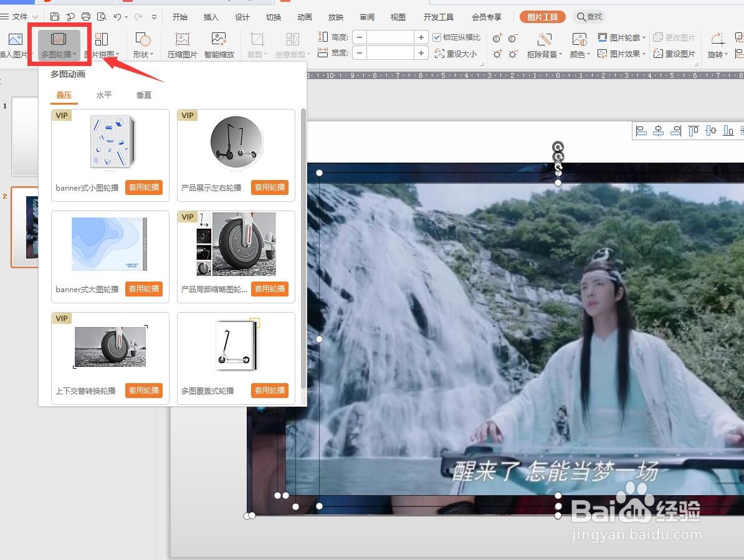Open the 颜色 color dropdown
Image resolution: width=744 pixels, height=560 pixels.
[580, 45]
